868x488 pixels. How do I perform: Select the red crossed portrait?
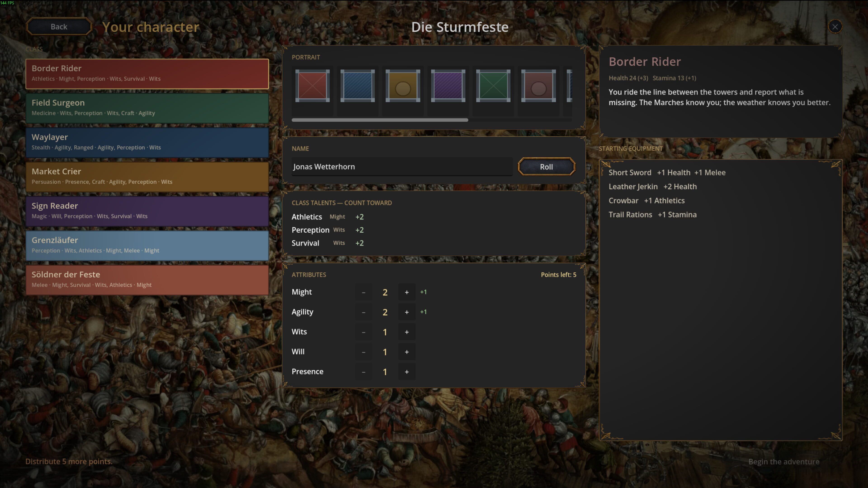coord(312,86)
